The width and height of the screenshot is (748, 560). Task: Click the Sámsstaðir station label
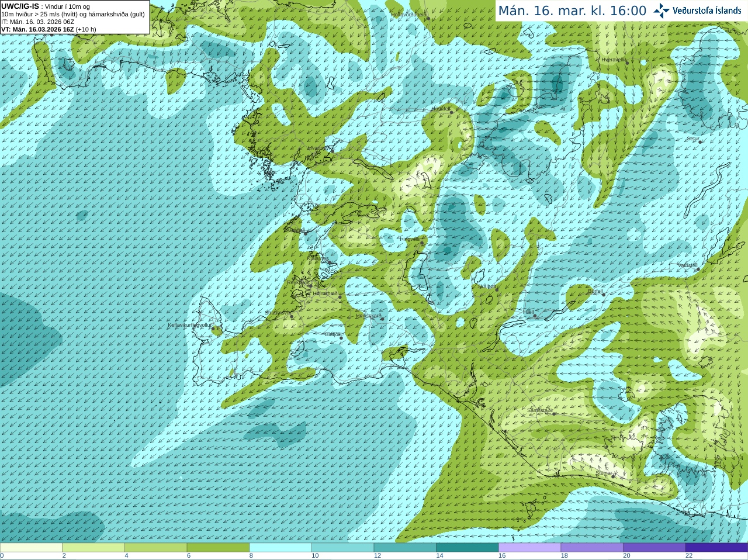(540, 410)
